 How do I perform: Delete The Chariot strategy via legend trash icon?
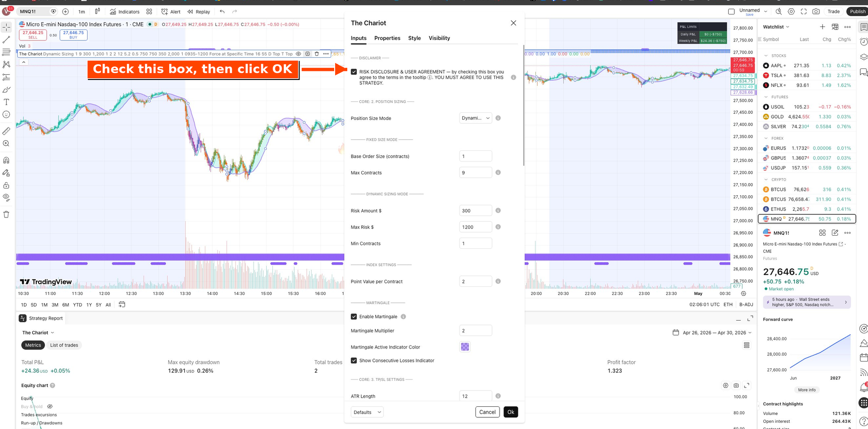[x=316, y=54]
